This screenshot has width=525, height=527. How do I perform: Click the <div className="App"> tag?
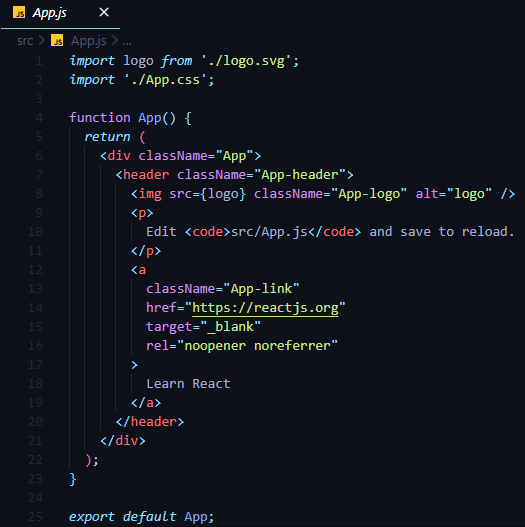pos(180,156)
